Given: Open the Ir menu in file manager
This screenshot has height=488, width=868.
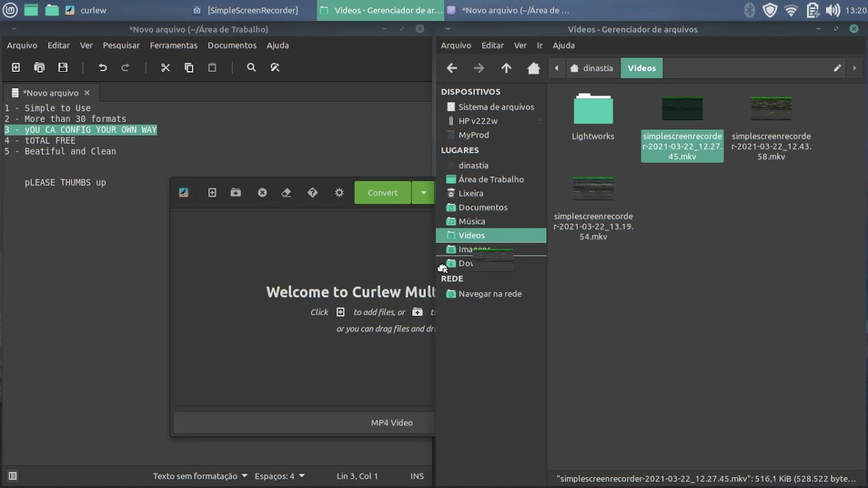Looking at the screenshot, I should coord(540,45).
